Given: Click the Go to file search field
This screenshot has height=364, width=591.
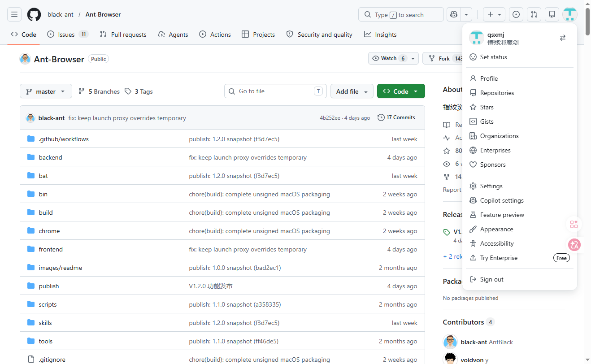Looking at the screenshot, I should 275,91.
